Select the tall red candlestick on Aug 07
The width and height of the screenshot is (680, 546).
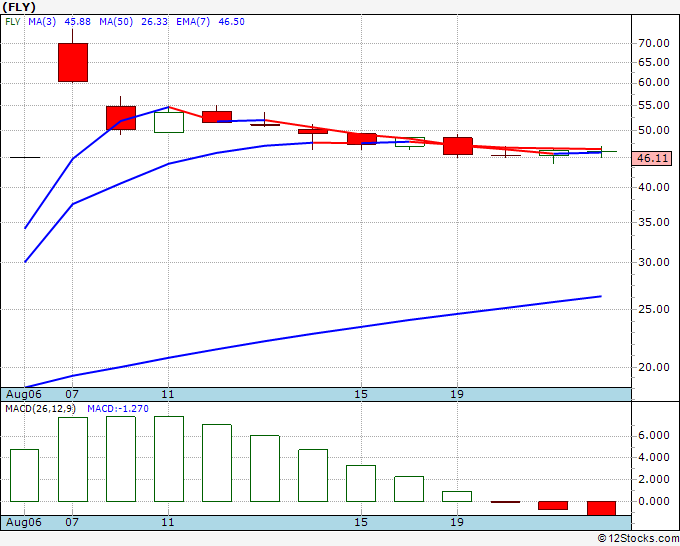click(73, 62)
